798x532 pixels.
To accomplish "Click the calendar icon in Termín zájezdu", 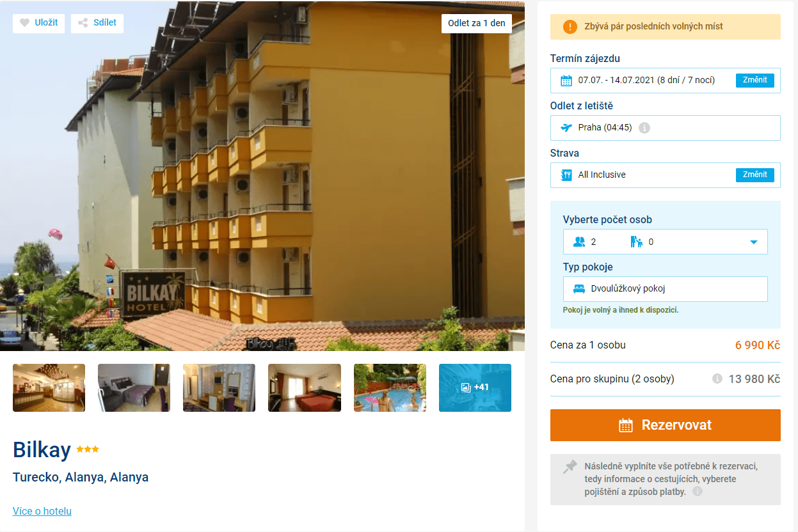I will point(566,81).
